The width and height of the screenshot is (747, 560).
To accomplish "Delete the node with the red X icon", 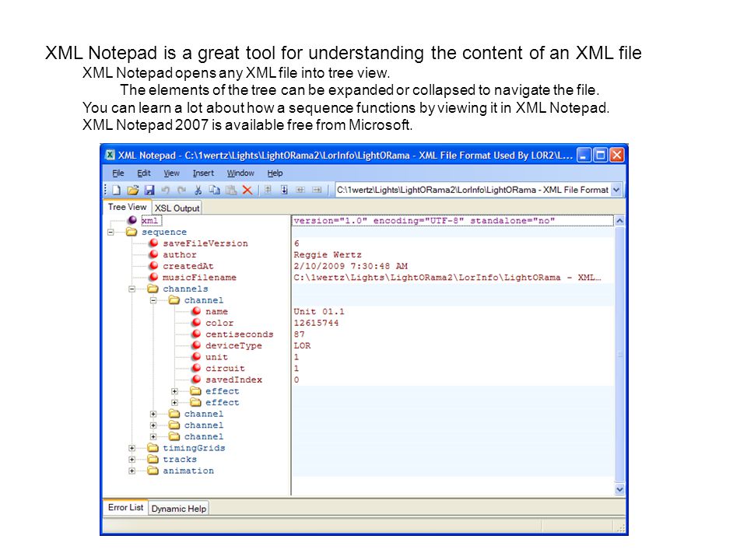I will (247, 190).
